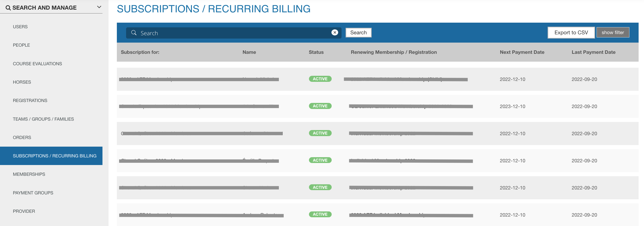
Task: Go to People in the sidebar
Action: (x=21, y=45)
